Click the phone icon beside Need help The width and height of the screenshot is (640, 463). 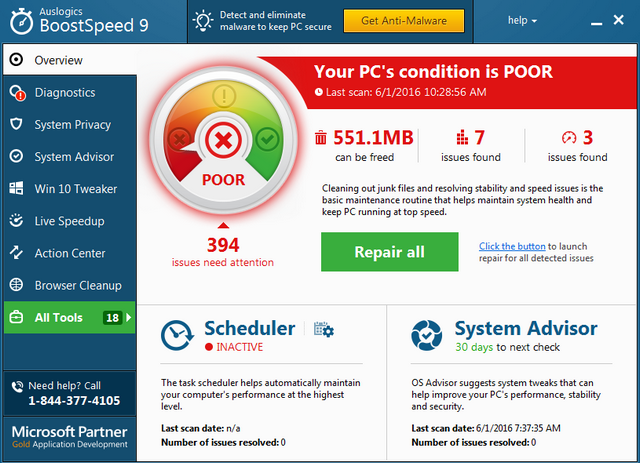coord(17,386)
